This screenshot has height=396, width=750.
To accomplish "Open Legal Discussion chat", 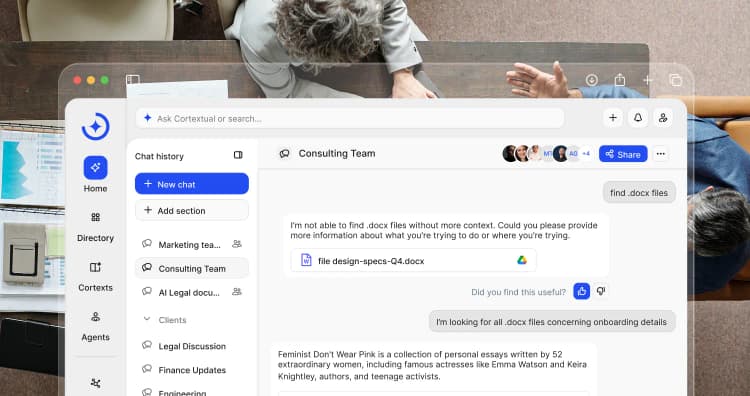I will (192, 346).
